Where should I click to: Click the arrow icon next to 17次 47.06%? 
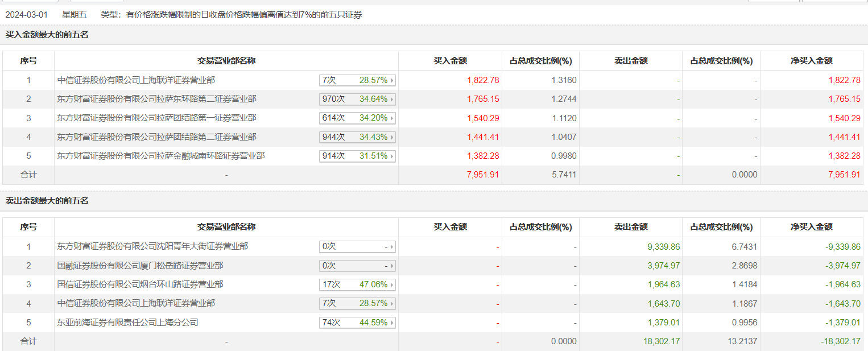[x=391, y=284]
